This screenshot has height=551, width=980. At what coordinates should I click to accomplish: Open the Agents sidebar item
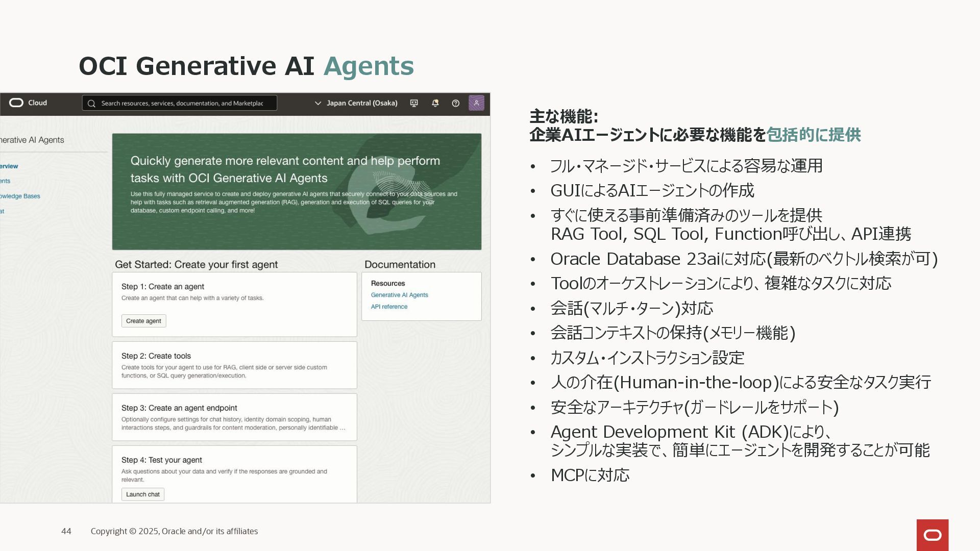(x=5, y=181)
